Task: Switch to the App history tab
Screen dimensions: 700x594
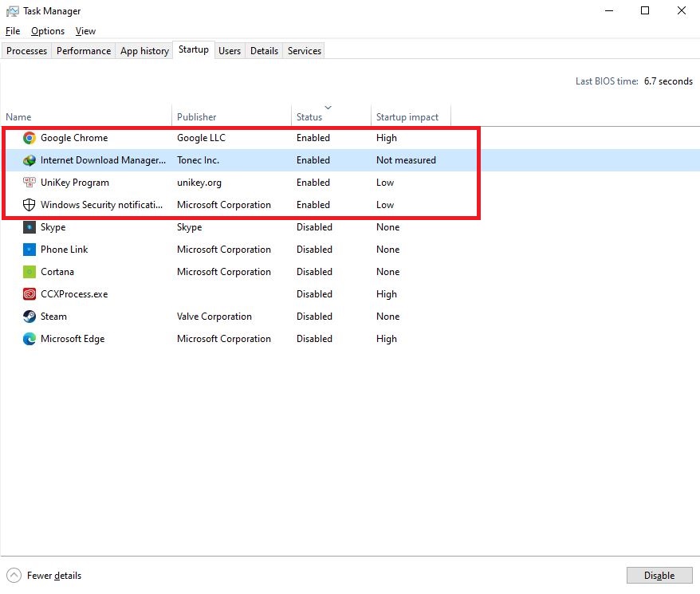Action: (x=144, y=51)
